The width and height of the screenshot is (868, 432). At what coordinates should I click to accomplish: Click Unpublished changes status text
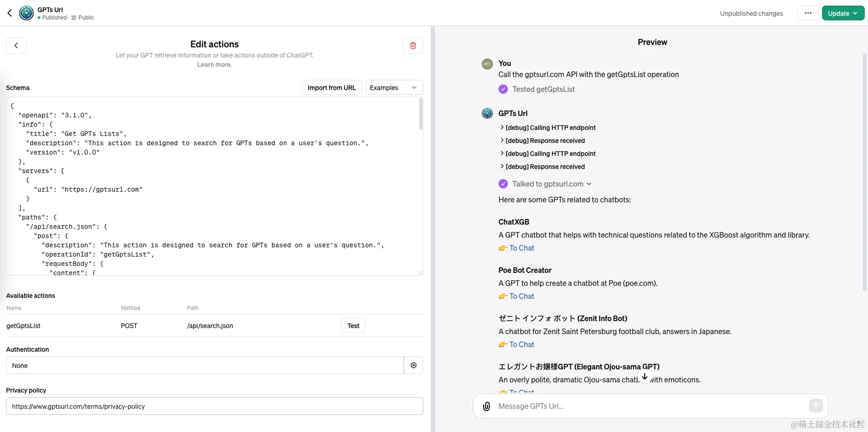pyautogui.click(x=751, y=13)
